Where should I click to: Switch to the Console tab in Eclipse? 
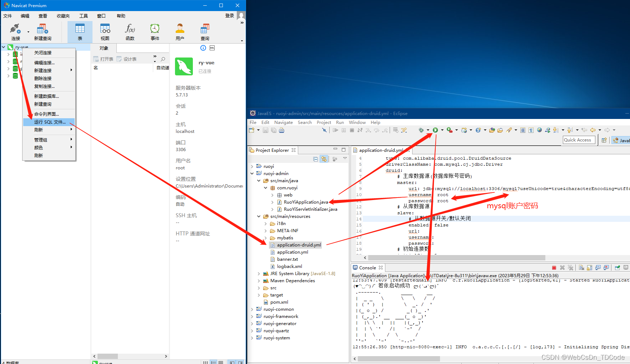point(368,267)
